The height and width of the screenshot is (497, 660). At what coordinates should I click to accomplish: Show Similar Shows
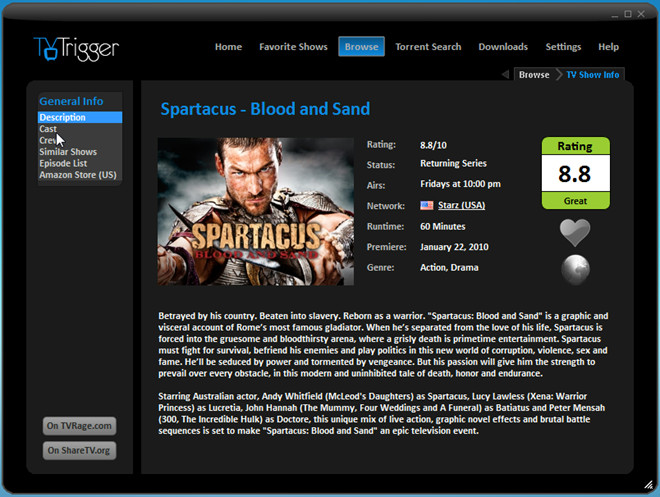[x=68, y=151]
